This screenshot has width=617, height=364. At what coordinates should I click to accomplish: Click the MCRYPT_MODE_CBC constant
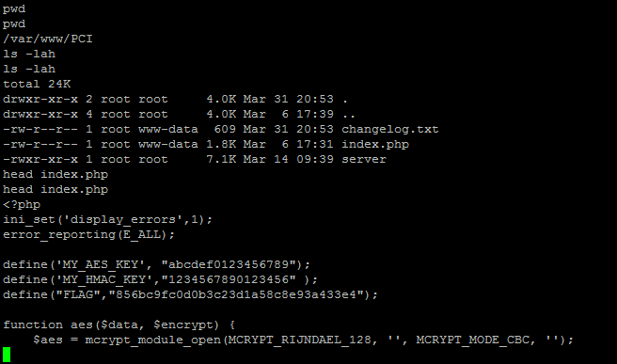click(473, 340)
